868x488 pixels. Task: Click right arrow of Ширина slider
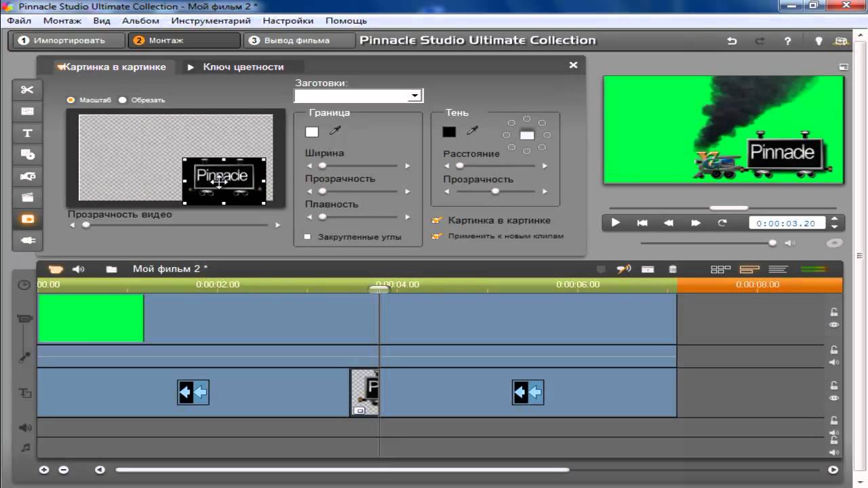(x=408, y=165)
